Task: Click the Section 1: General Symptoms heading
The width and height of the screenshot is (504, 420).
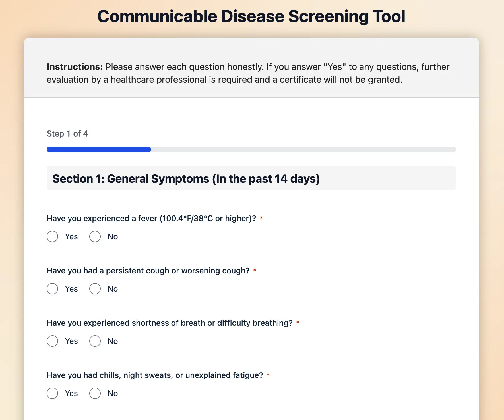Action: [x=186, y=179]
